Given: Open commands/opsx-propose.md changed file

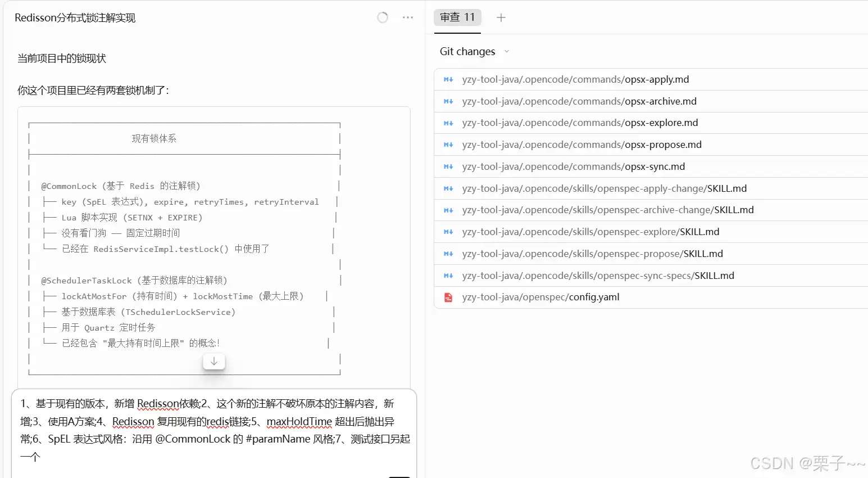Looking at the screenshot, I should (651, 145).
